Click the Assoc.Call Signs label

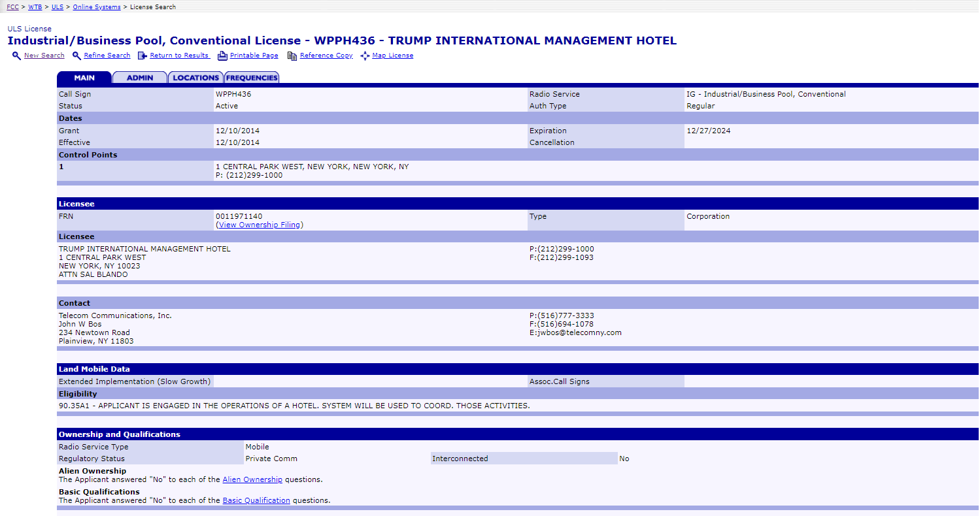click(x=560, y=381)
